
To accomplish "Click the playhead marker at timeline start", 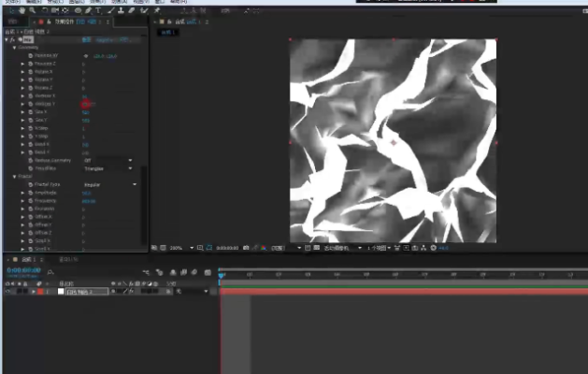I will [x=222, y=275].
